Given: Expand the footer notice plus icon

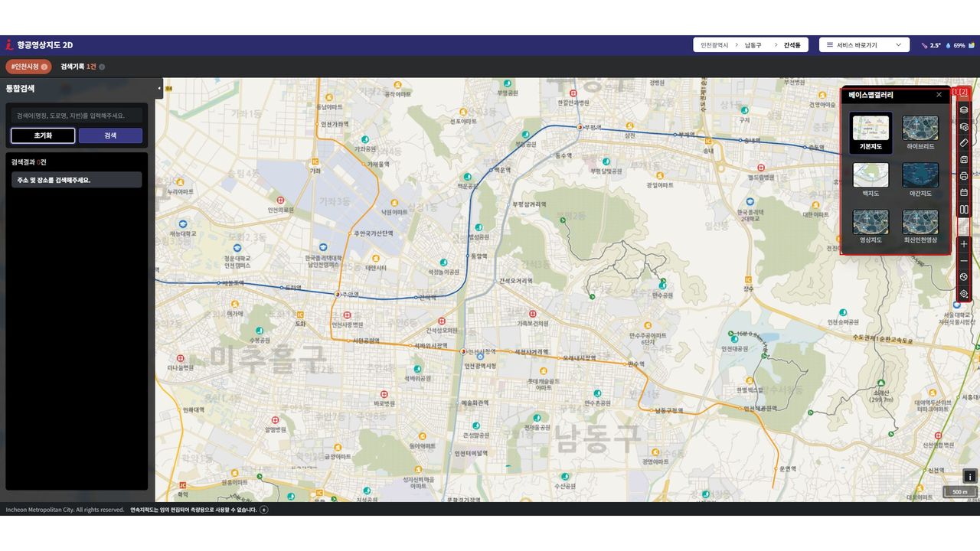Looking at the screenshot, I should coord(264,510).
